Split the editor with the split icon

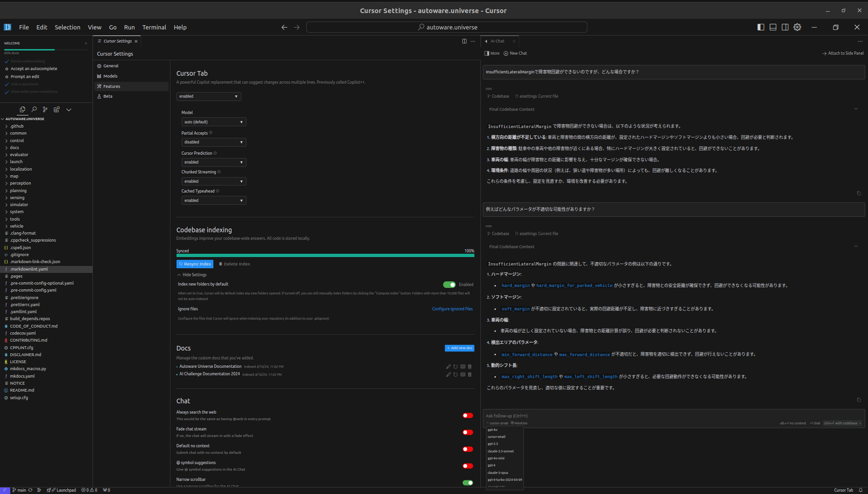tap(464, 41)
